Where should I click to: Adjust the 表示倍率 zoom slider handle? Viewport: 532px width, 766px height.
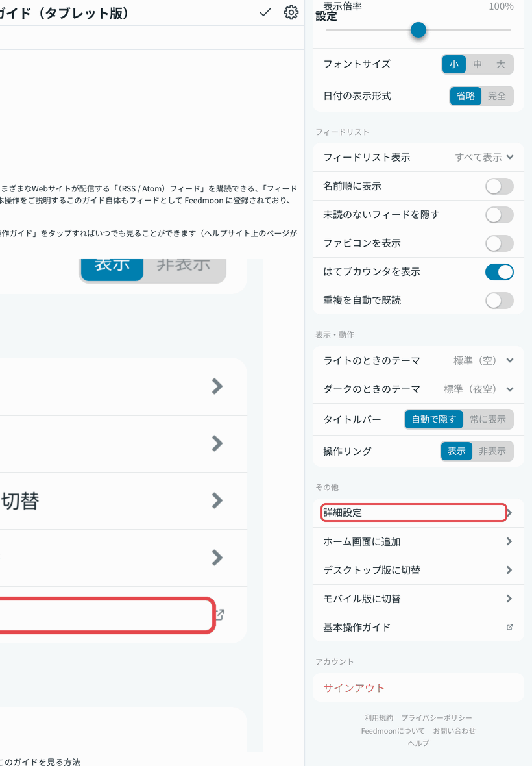418,30
